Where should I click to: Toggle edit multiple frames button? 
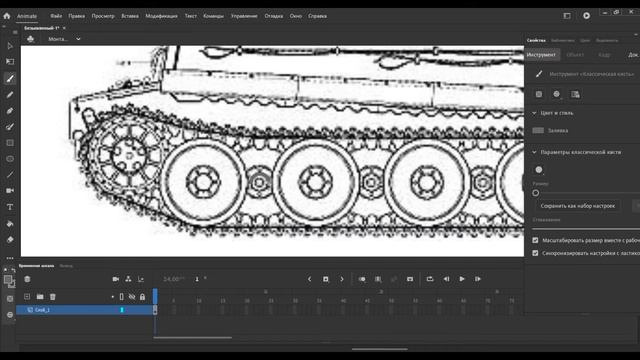(378, 279)
